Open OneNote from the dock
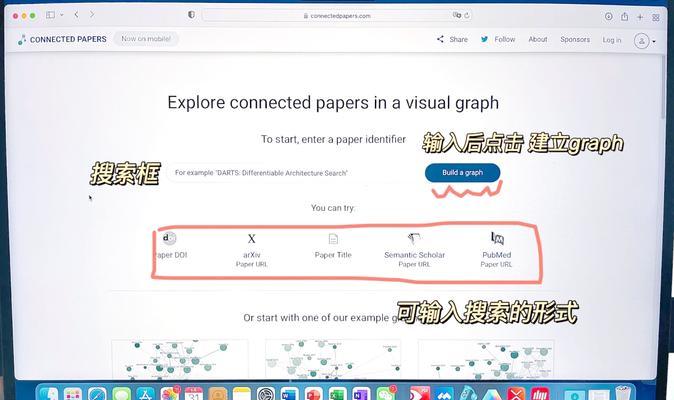Screen dimensions: 674x400 (362, 394)
